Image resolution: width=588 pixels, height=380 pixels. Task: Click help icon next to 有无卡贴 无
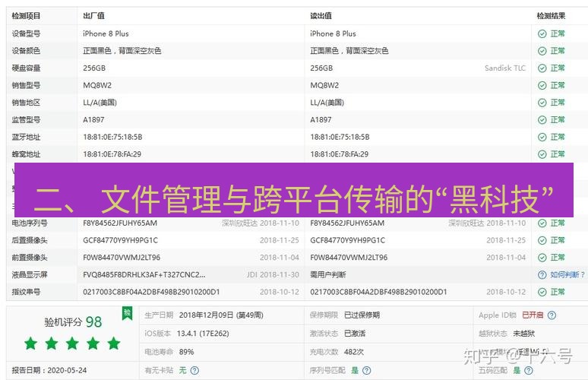pos(194,371)
